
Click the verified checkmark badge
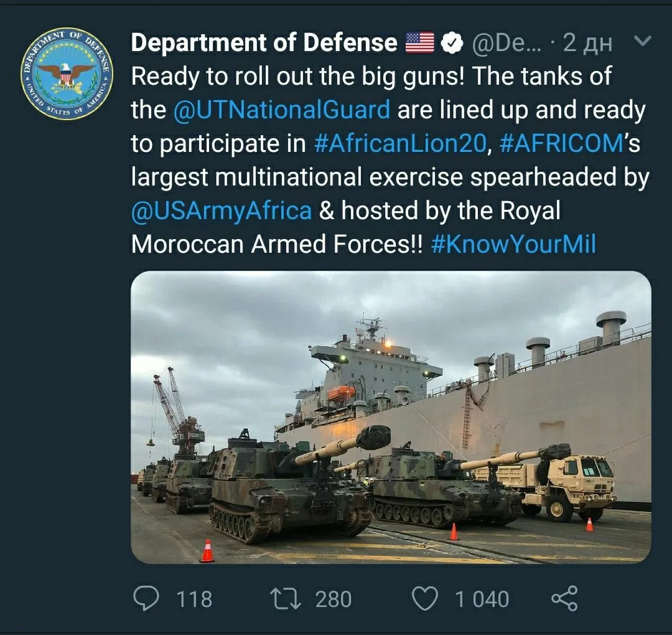453,43
